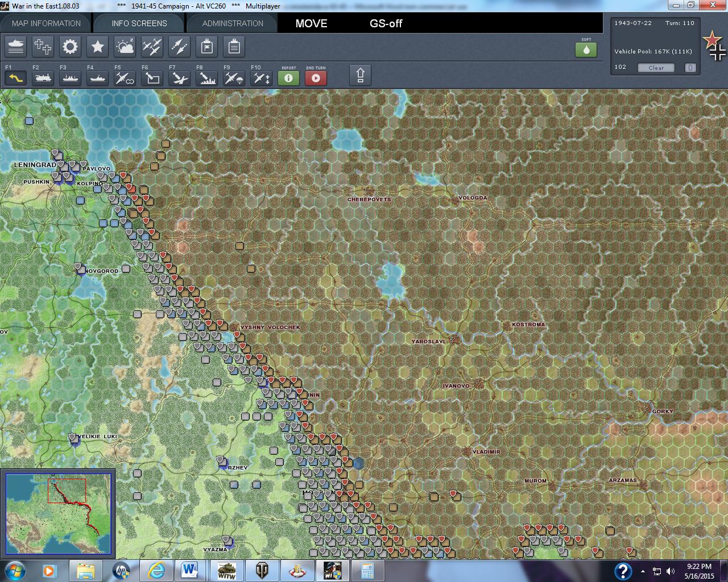
Task: Click the Vladimir city label
Action: click(x=486, y=452)
